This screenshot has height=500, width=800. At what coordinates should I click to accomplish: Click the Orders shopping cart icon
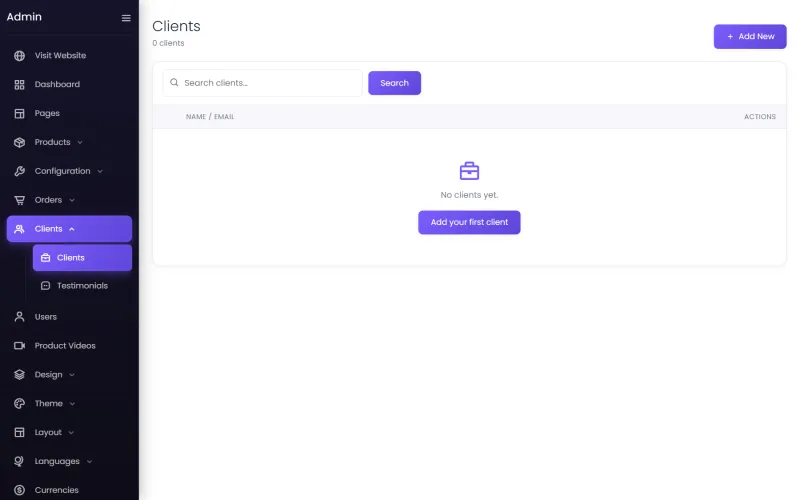point(19,200)
